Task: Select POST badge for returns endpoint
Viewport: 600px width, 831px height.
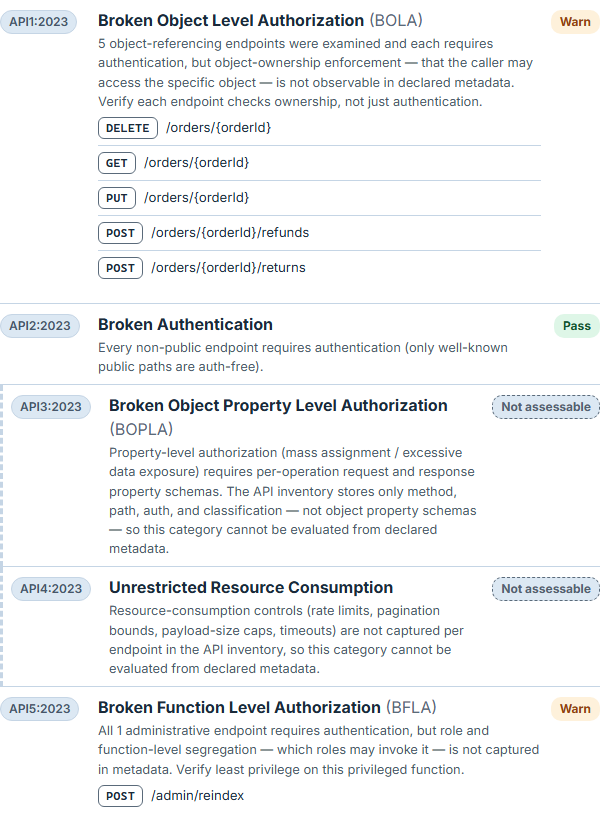Action: coord(120,268)
